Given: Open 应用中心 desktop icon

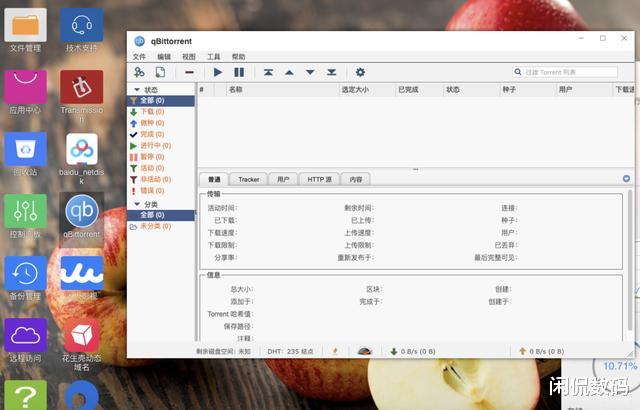Looking at the screenshot, I should click(25, 93).
